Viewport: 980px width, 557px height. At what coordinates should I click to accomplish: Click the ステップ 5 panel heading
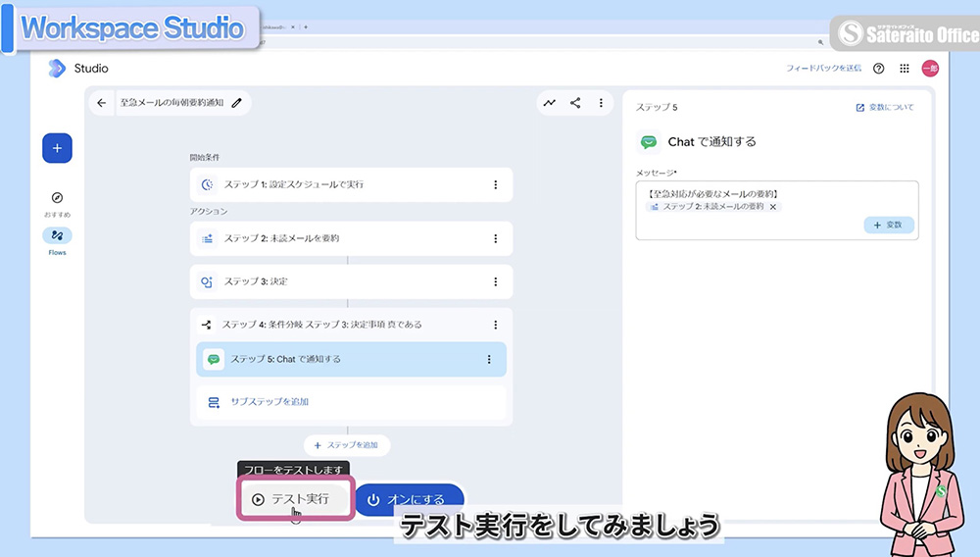tap(657, 108)
